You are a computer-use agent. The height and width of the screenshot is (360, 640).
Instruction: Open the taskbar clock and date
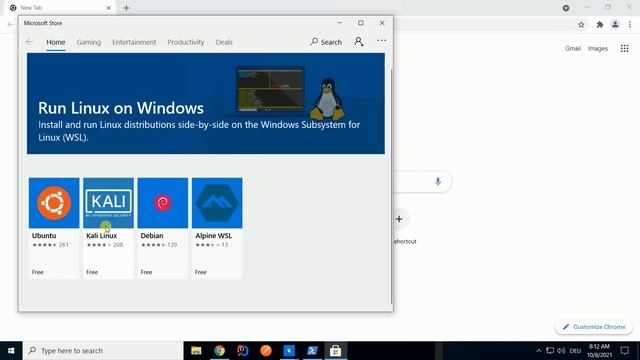tap(599, 351)
